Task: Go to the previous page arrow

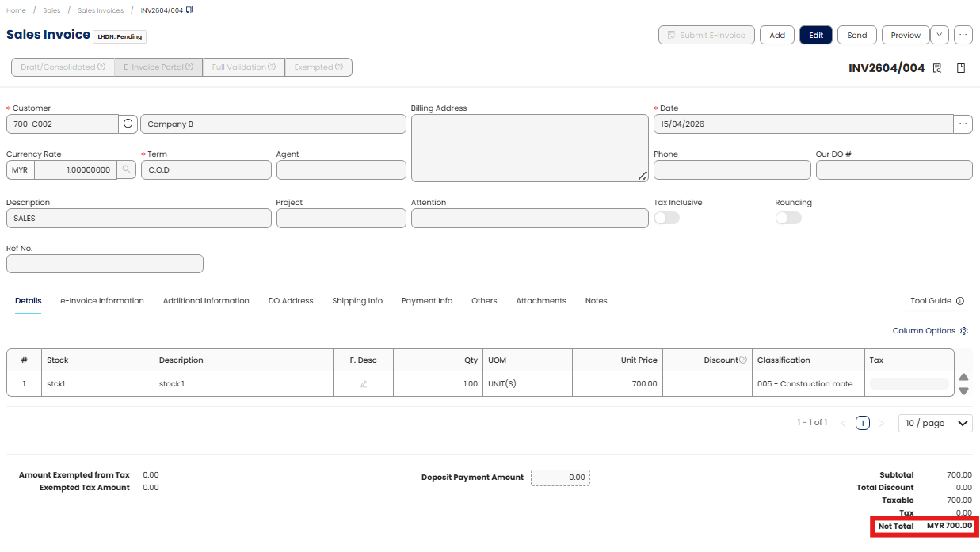Action: click(844, 424)
